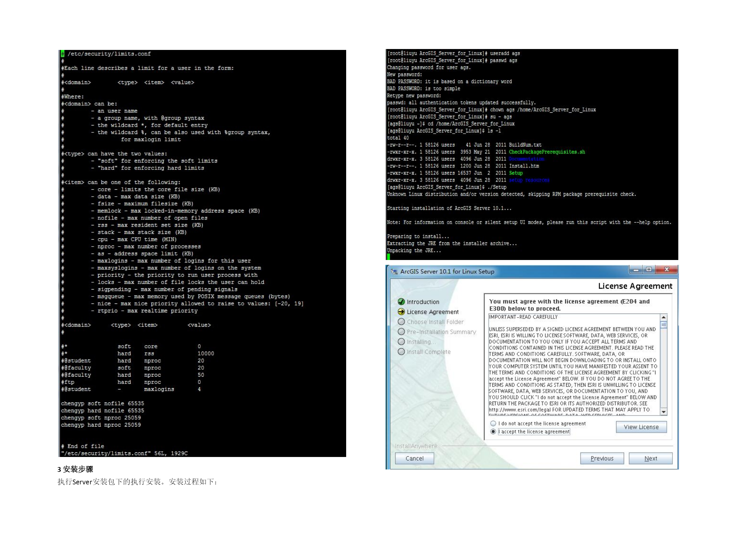The height and width of the screenshot is (534, 756).
Task: Click the yellow arrow icon beside License Agreement
Action: (x=401, y=311)
